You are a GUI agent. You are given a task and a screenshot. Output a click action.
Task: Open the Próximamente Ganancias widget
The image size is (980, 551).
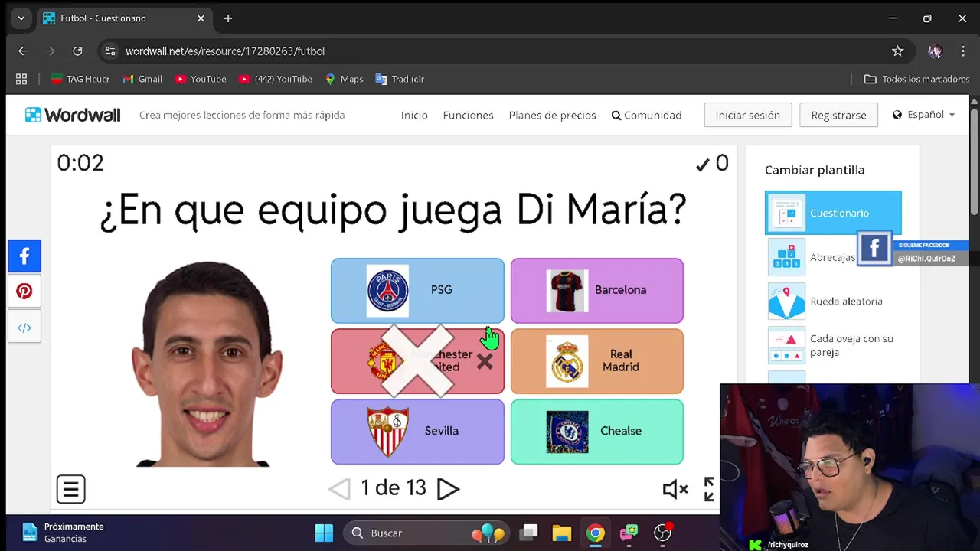point(63,533)
